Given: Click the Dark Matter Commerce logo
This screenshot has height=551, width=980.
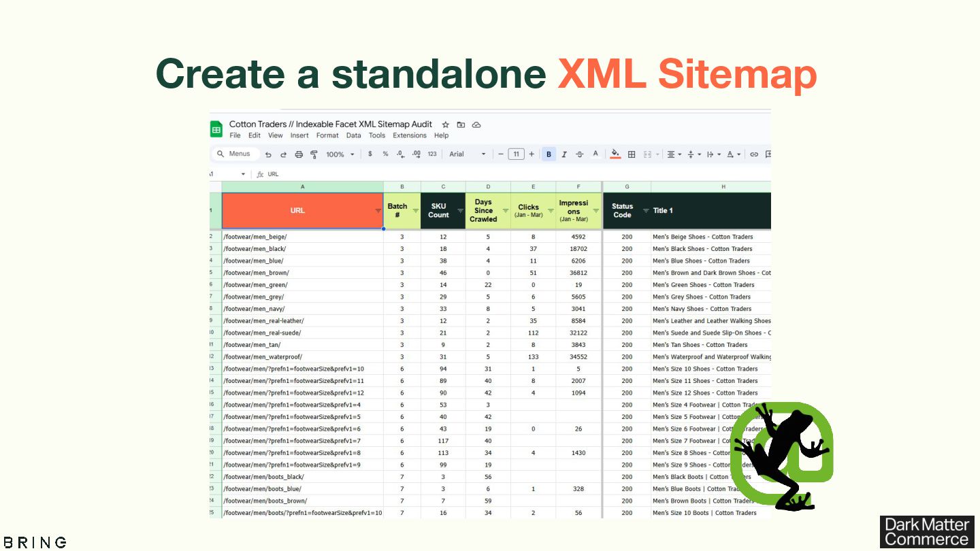Looking at the screenshot, I should (927, 532).
